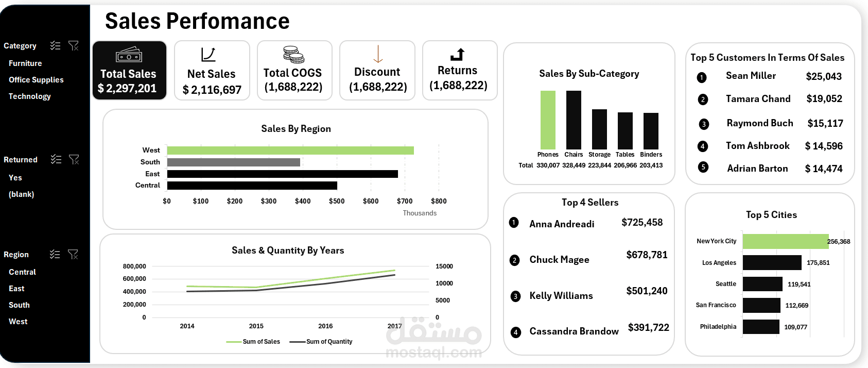Click the green Phones bar in the sub-category chart
The image size is (868, 368).
[x=548, y=120]
